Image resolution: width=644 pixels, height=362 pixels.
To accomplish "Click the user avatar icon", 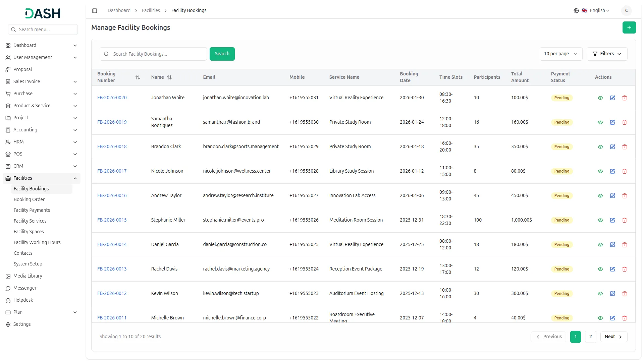I will point(626,11).
